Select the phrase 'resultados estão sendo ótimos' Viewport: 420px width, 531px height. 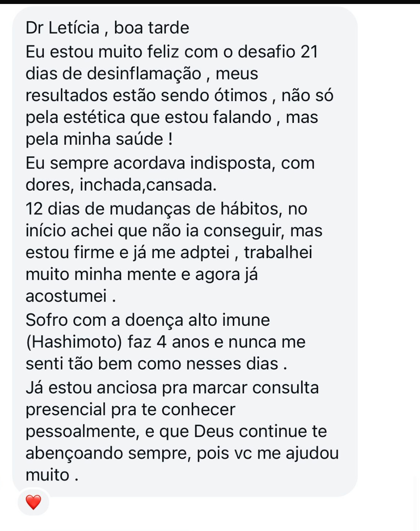pos(146,96)
